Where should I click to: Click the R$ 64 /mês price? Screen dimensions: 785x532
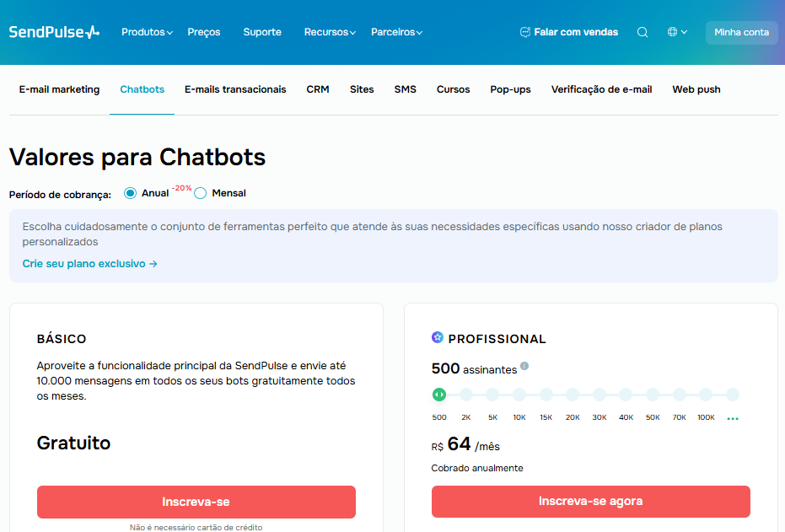pyautogui.click(x=465, y=444)
